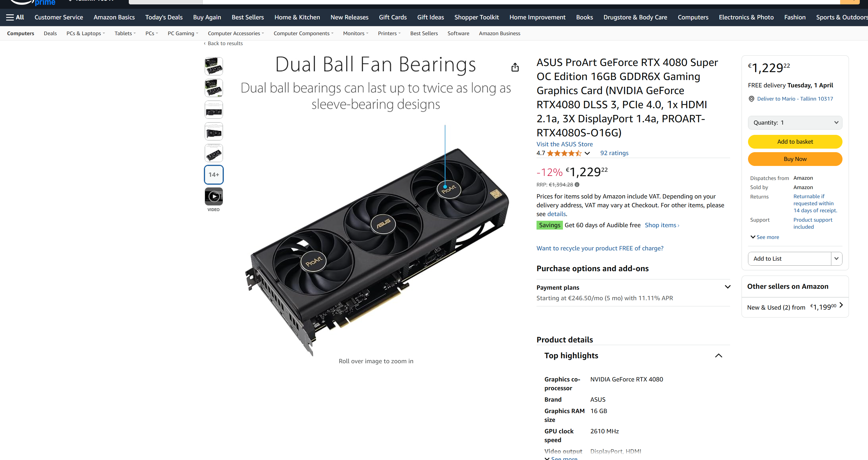Click the delivery location pin icon
The width and height of the screenshot is (868, 460).
pyautogui.click(x=752, y=99)
